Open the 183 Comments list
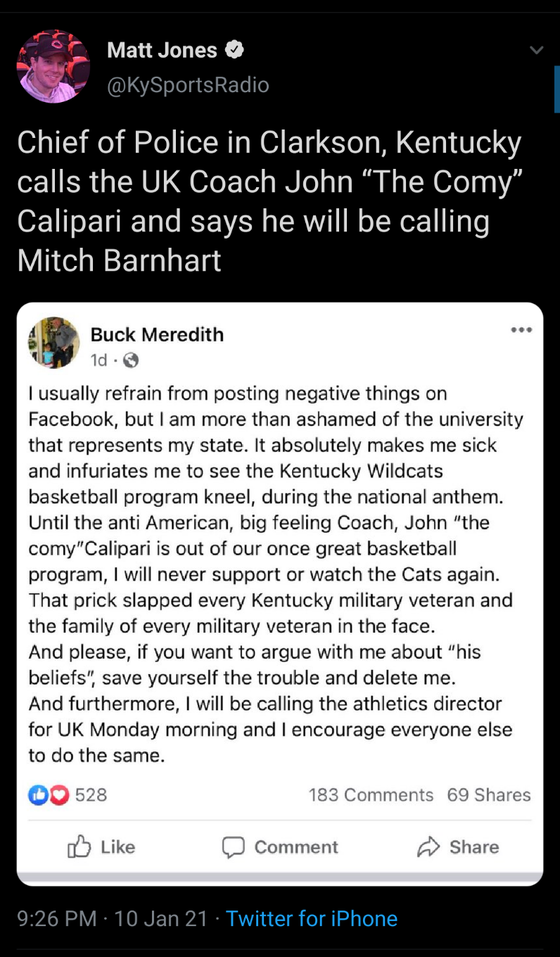The height and width of the screenshot is (957, 560). 371,795
